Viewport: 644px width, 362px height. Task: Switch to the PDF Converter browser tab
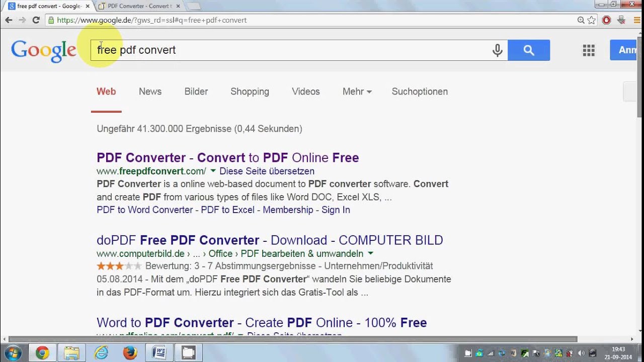[139, 6]
